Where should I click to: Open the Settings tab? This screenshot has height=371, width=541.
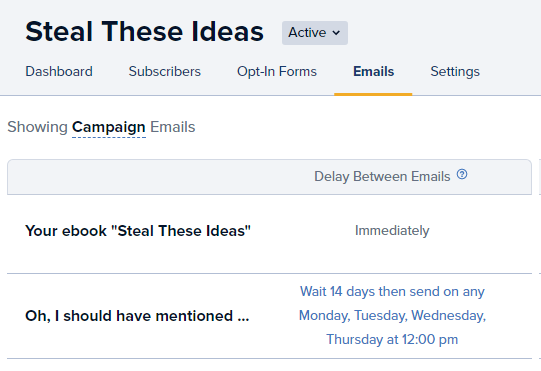(x=455, y=71)
